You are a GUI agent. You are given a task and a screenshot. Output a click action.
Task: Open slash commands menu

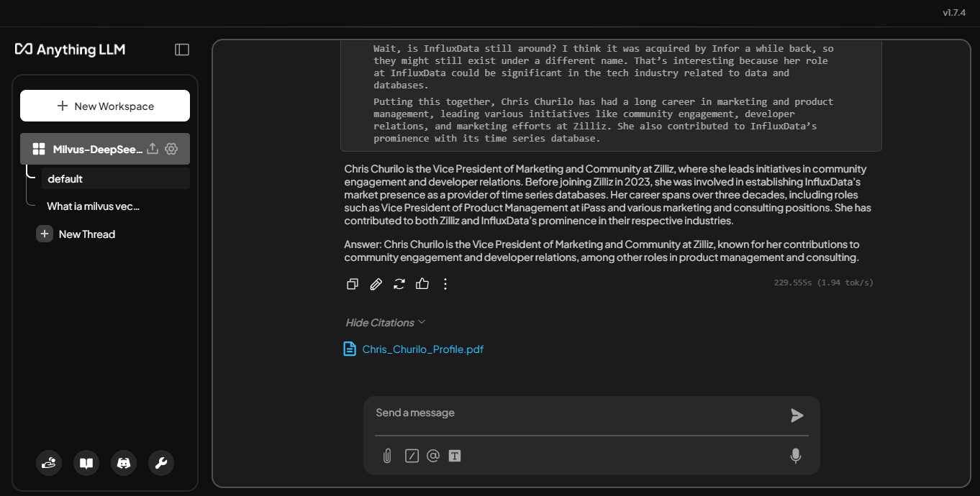[x=412, y=456]
